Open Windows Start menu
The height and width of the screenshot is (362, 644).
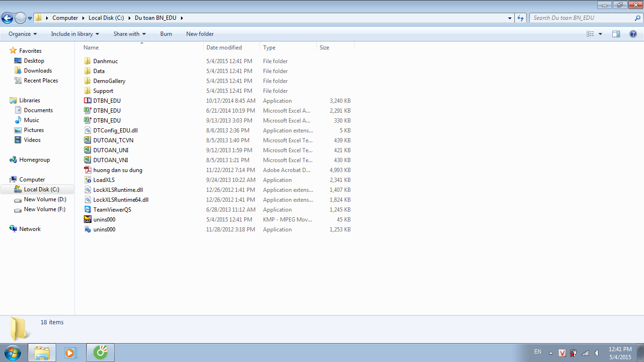pyautogui.click(x=12, y=353)
